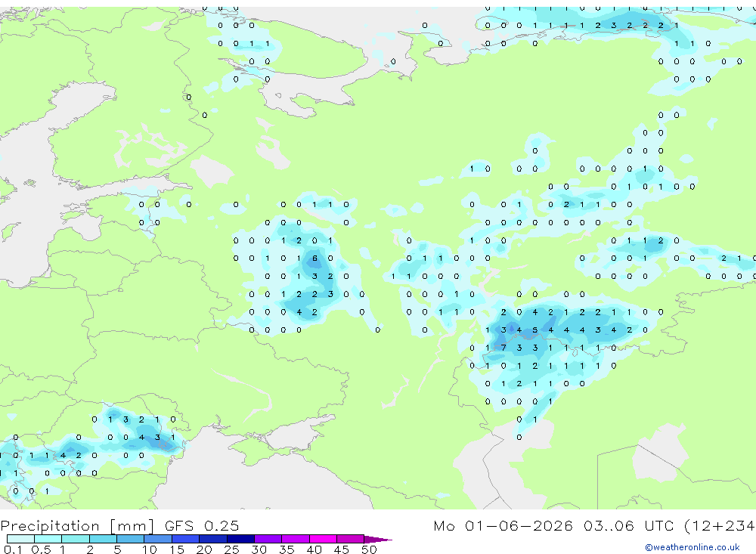Screen dimensions: 756x554
Task: Pick the 2–5 mm legend color swatch
Action: pos(103,539)
